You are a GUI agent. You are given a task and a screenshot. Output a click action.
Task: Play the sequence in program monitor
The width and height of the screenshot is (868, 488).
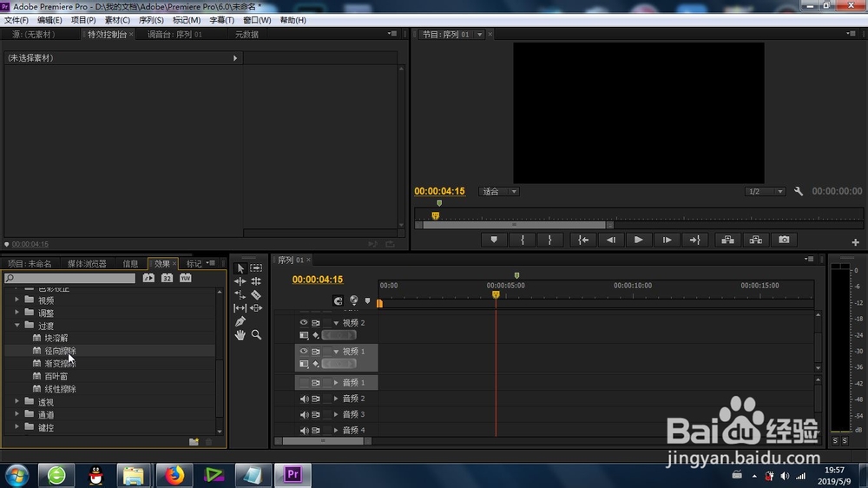pos(638,240)
